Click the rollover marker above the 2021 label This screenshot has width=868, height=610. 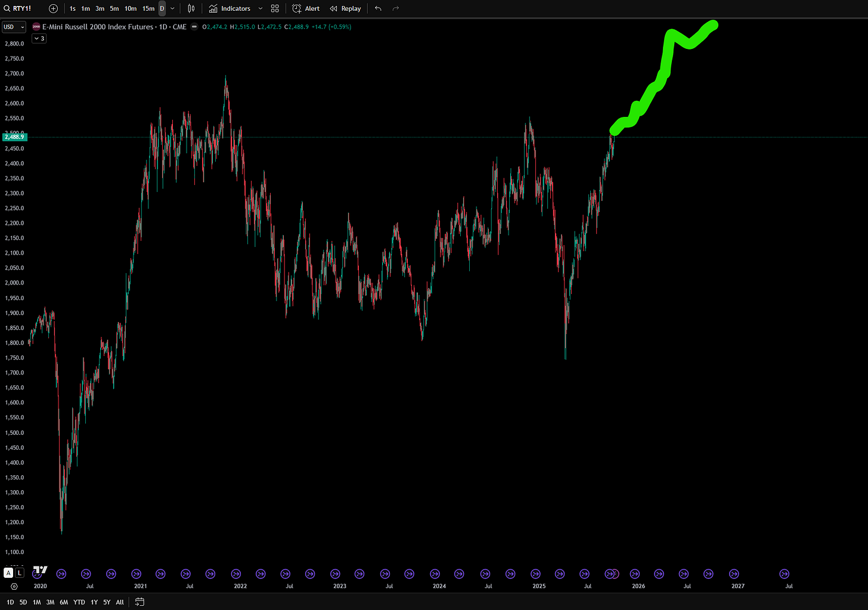pos(136,574)
